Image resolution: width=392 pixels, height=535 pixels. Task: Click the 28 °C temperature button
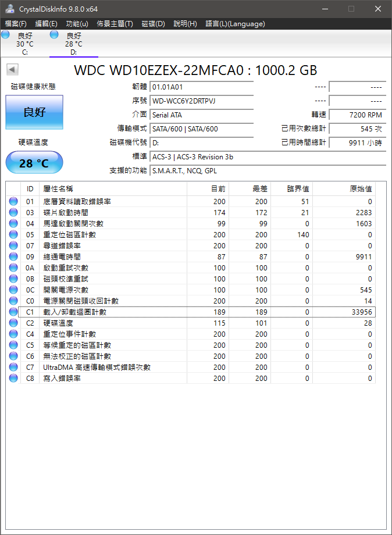coord(34,163)
